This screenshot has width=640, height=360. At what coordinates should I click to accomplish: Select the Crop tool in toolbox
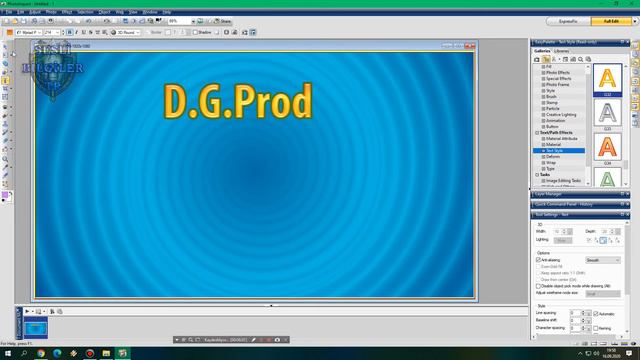[5, 89]
